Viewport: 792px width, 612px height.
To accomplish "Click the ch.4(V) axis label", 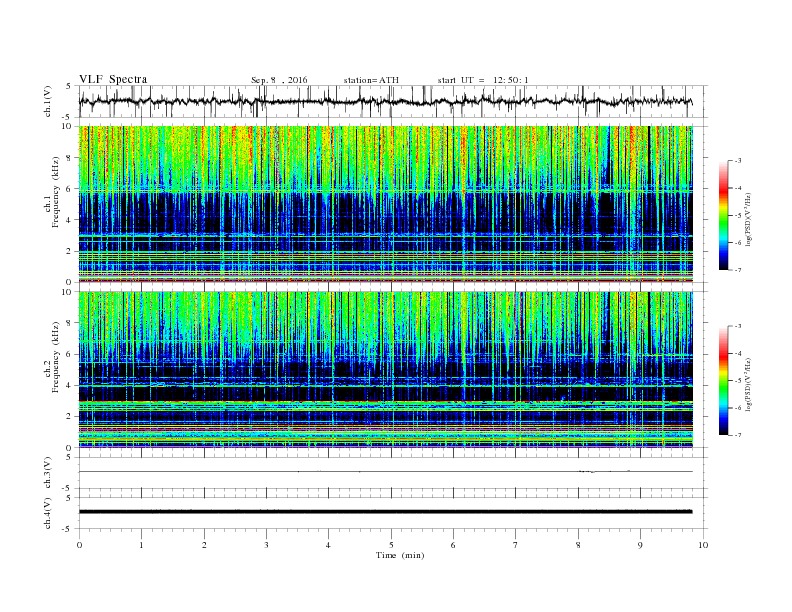I will coord(48,513).
